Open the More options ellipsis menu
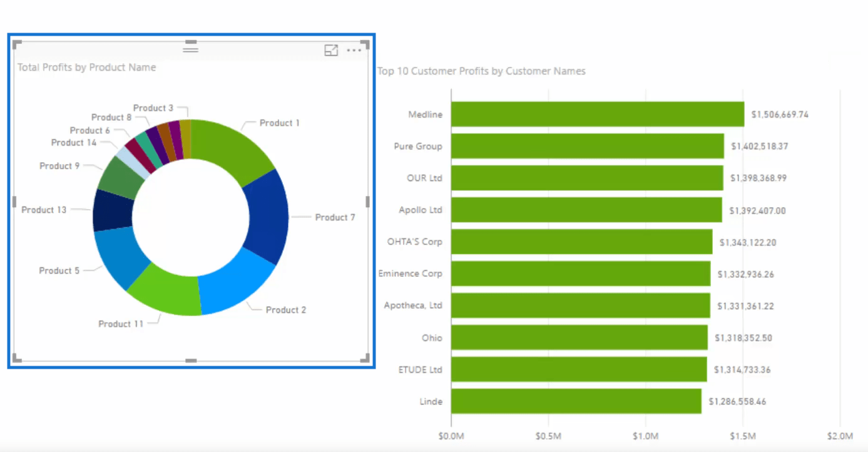Screen dimensions: 868x452 (x=354, y=50)
